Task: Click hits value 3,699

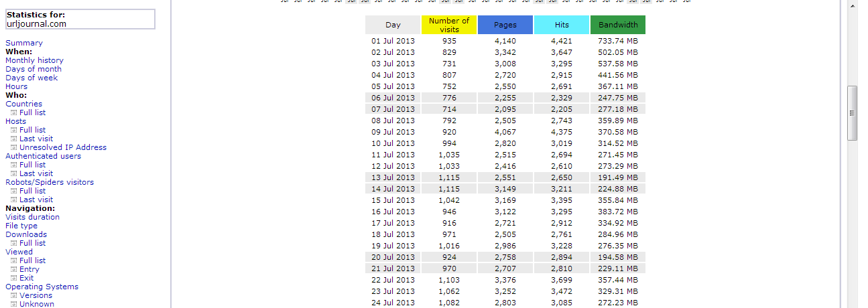Action: (562, 280)
